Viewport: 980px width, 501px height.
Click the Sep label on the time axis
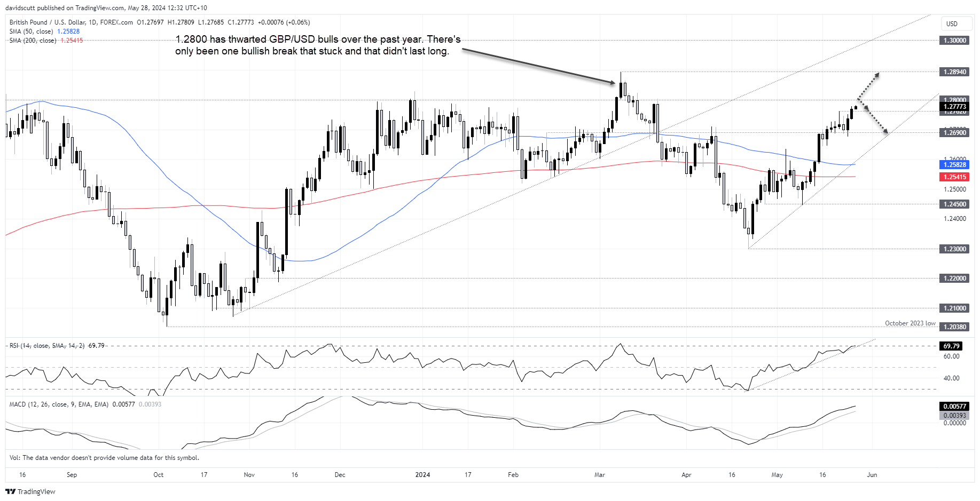[x=72, y=475]
